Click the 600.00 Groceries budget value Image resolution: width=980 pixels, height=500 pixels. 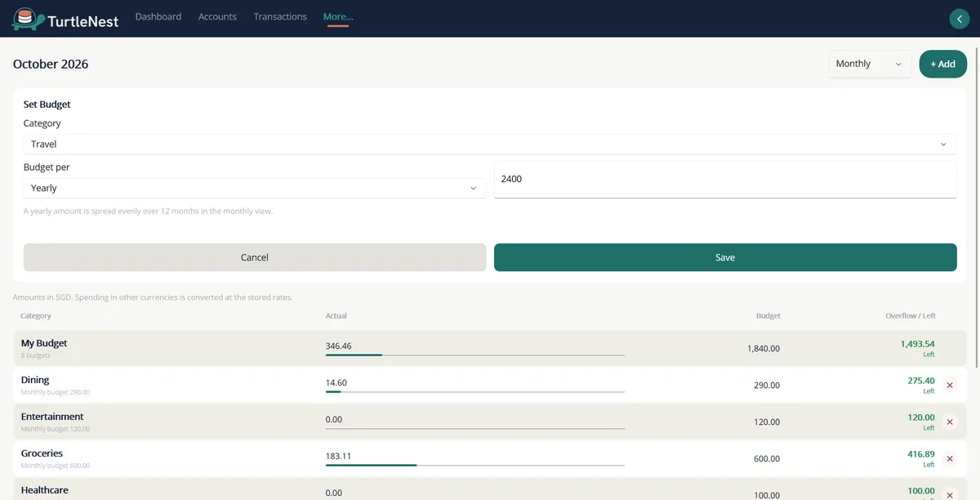tap(767, 459)
